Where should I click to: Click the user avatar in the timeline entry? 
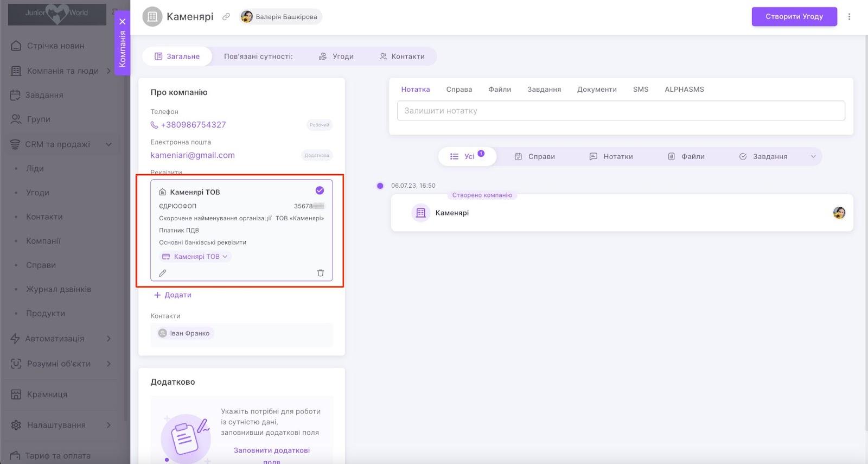(x=839, y=213)
